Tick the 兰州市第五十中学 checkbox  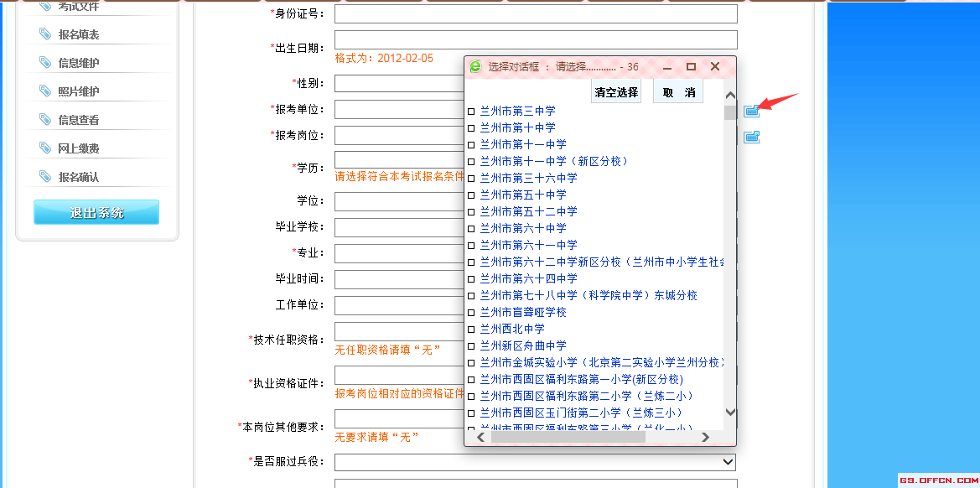471,195
